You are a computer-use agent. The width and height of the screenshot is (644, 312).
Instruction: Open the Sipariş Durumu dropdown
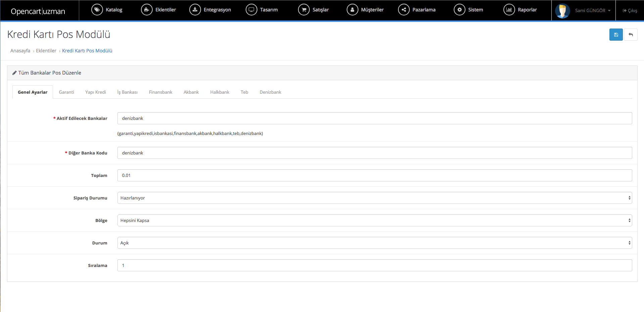[375, 198]
